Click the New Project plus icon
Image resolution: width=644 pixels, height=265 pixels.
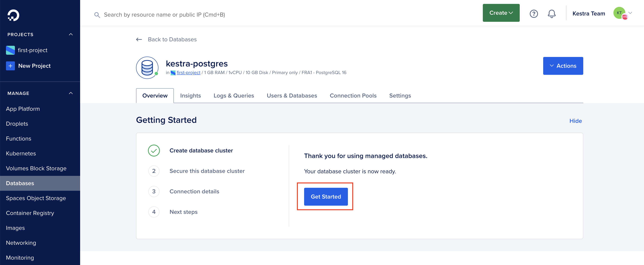pos(10,65)
